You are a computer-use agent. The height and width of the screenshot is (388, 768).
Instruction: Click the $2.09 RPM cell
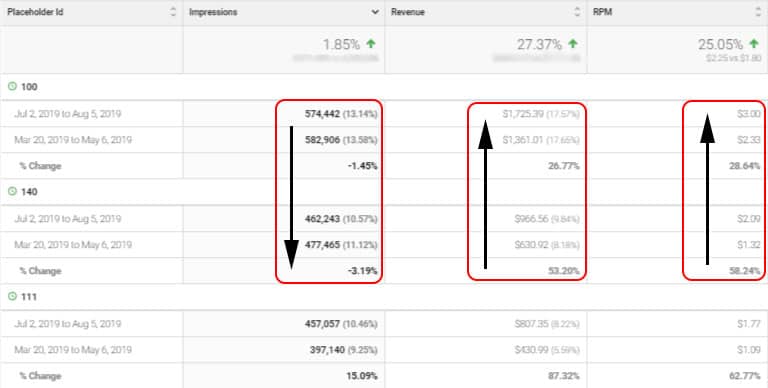tap(677, 218)
